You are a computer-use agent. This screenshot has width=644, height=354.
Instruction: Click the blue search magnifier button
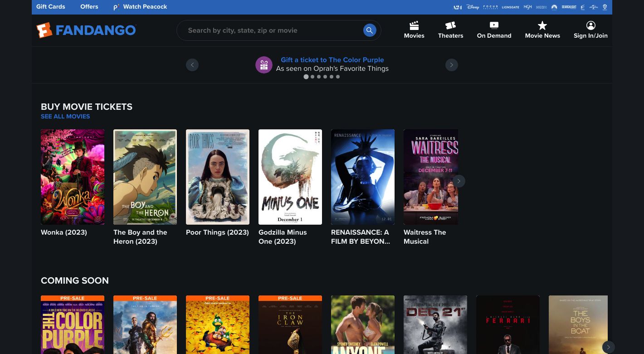coord(370,30)
